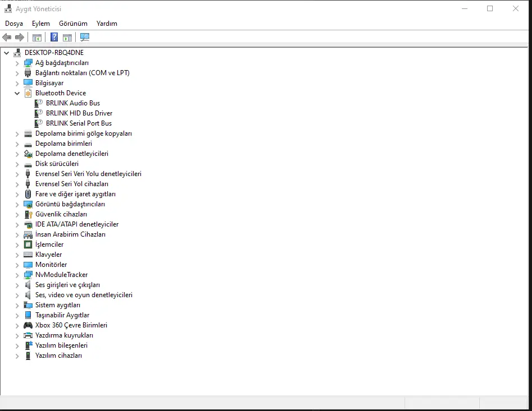The width and height of the screenshot is (532, 411).
Task: Click the Görüntü bağdaştırıcıları display icon
Action: 28,204
